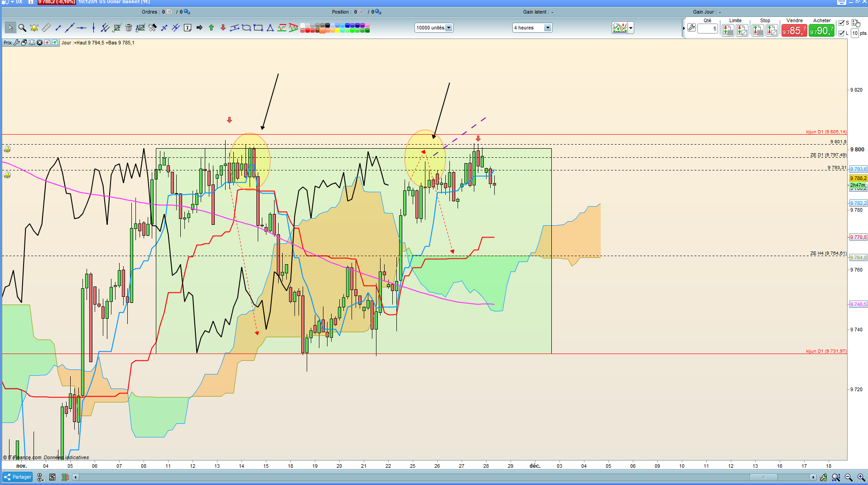Click the zoom in magnifier at bottom right
The image size is (868, 485).
[861, 477]
